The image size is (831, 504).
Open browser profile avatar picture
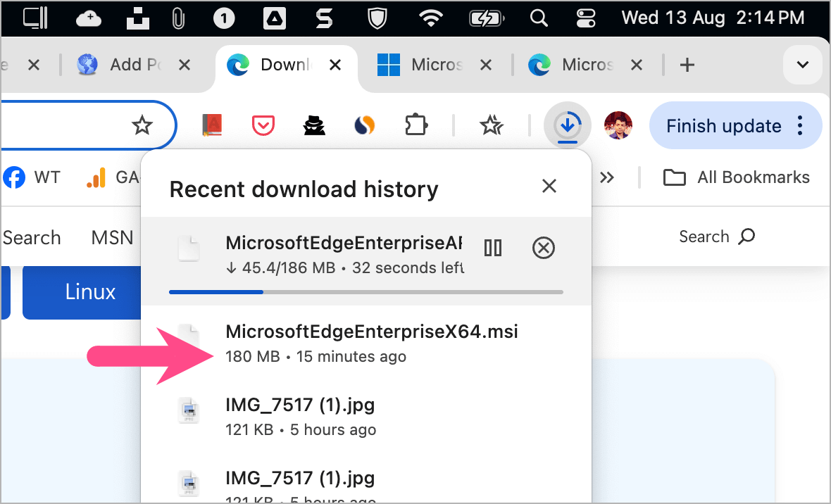tap(618, 125)
